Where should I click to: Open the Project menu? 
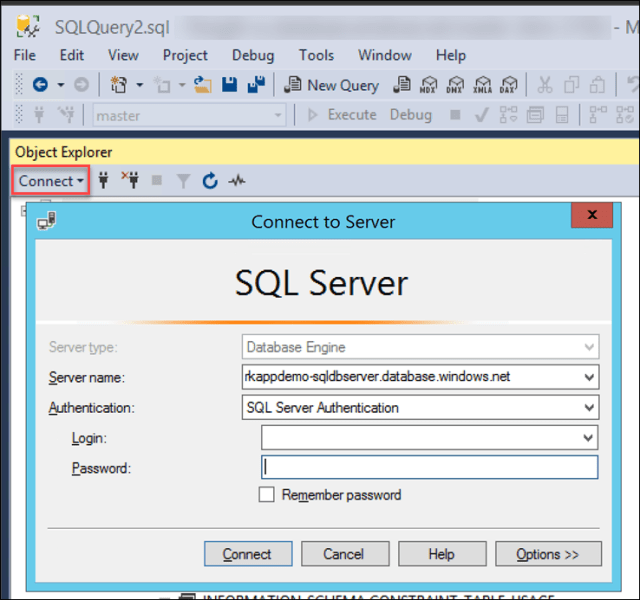point(185,56)
